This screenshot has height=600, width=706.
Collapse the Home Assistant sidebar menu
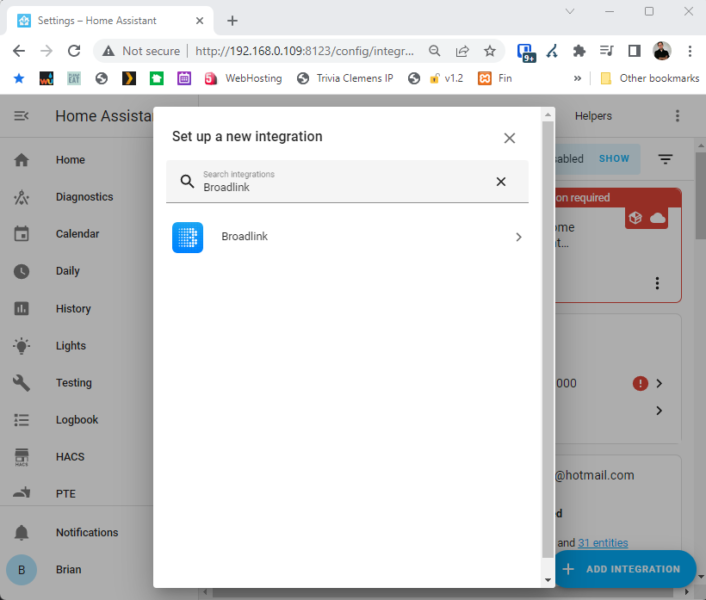21,116
